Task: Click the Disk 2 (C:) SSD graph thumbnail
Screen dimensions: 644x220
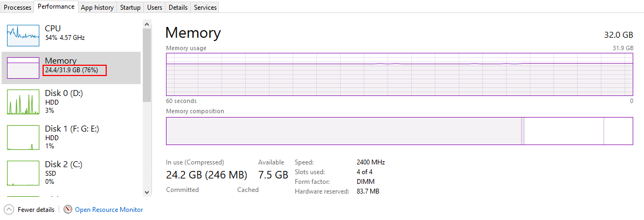Action: click(23, 173)
